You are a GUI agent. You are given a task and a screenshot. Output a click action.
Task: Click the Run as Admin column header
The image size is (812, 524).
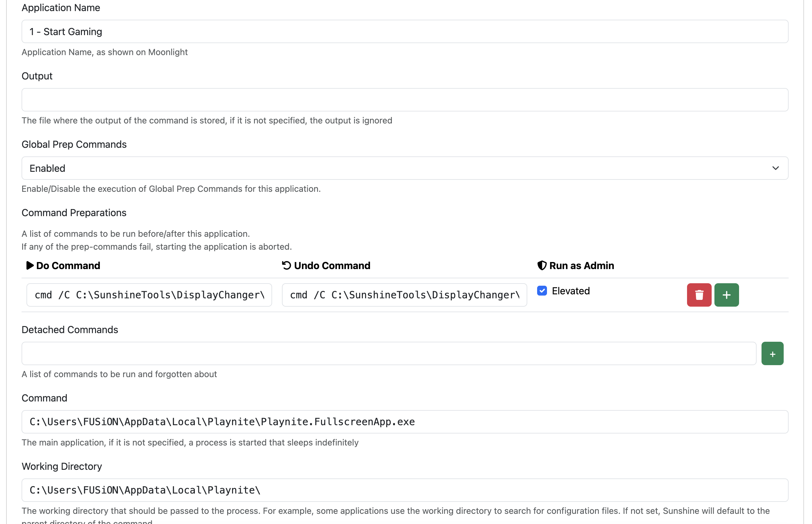point(581,265)
